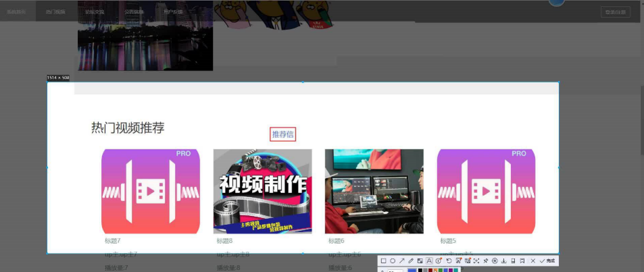
Task: Open the 用户反馈 menu item
Action: 173,12
